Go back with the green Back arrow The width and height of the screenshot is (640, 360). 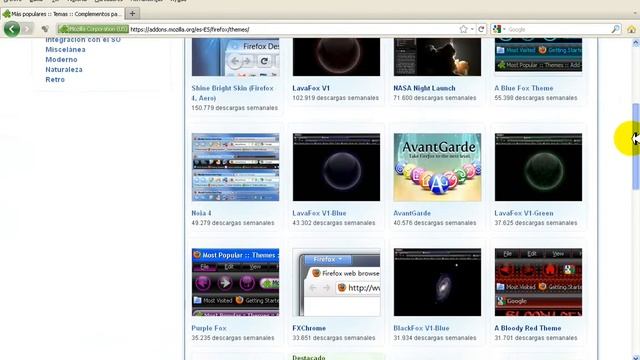[12, 29]
